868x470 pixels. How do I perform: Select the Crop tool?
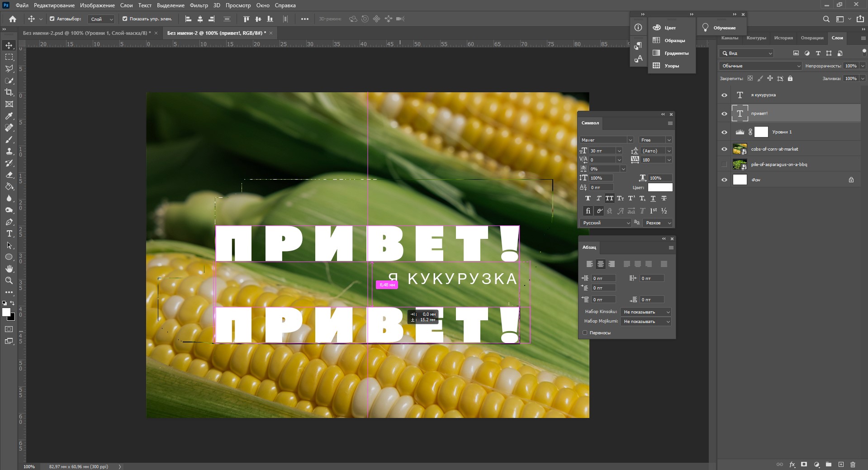coord(9,92)
